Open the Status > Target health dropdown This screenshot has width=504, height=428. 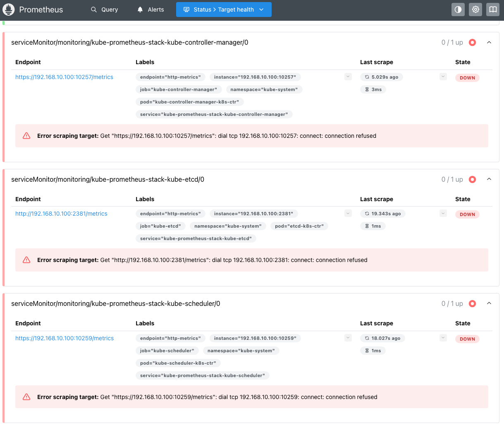click(x=224, y=10)
